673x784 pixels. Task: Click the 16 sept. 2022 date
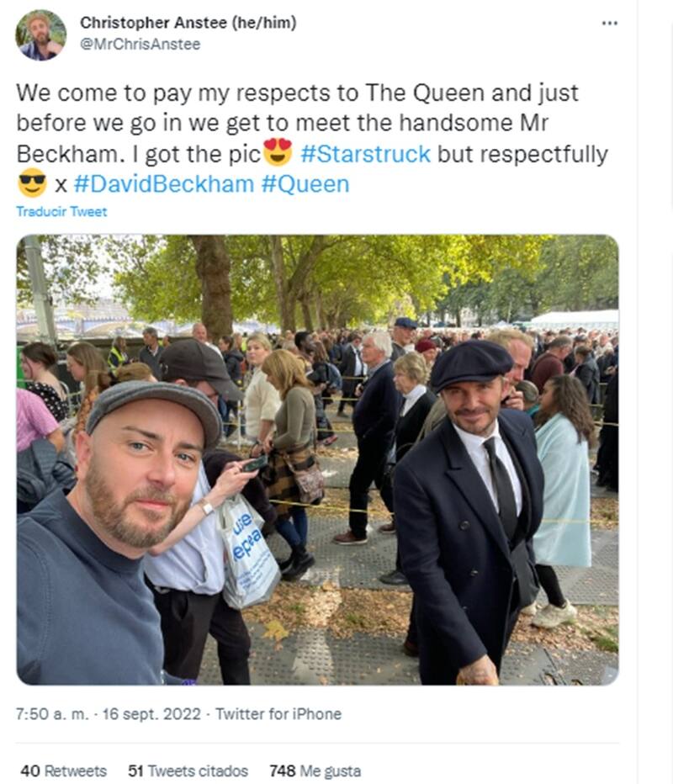[x=151, y=714]
